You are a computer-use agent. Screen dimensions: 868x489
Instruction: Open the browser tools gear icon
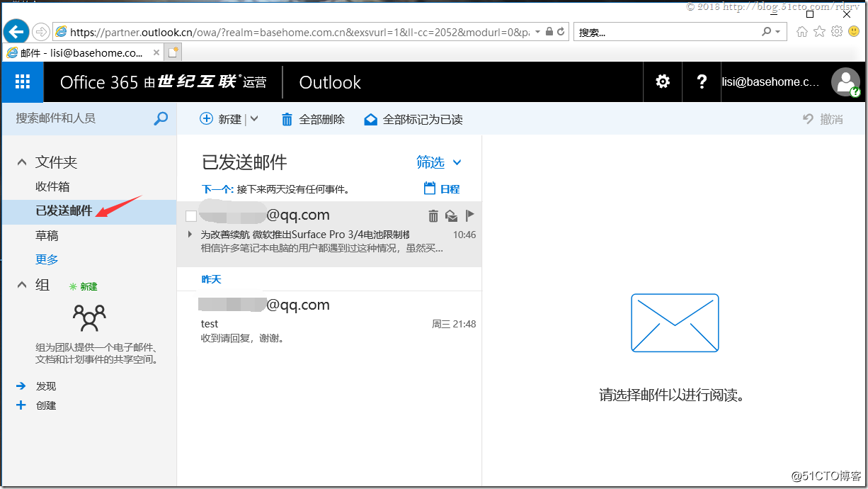(x=837, y=32)
